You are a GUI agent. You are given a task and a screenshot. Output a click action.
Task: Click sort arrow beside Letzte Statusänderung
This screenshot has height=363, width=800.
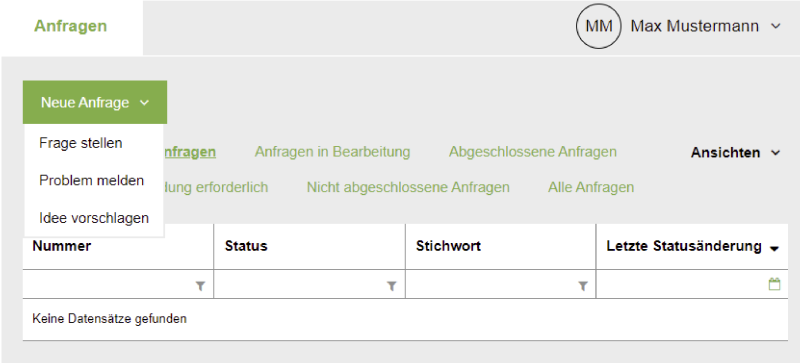click(x=774, y=249)
